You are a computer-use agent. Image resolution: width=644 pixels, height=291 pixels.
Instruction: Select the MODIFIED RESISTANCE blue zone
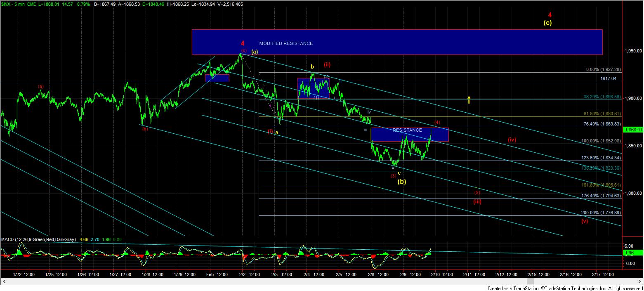397,42
